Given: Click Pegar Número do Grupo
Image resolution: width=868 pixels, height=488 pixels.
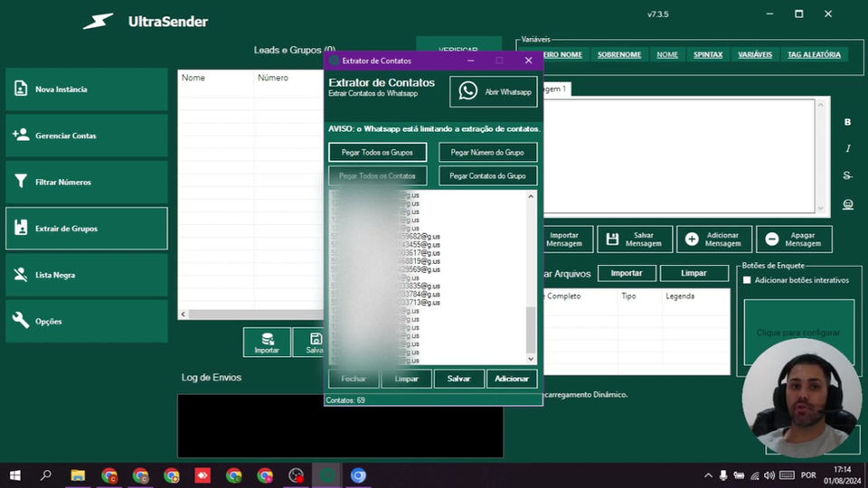Looking at the screenshot, I should click(487, 152).
